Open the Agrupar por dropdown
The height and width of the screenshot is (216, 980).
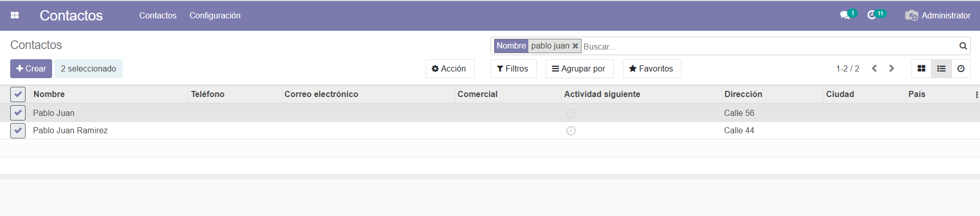click(579, 68)
